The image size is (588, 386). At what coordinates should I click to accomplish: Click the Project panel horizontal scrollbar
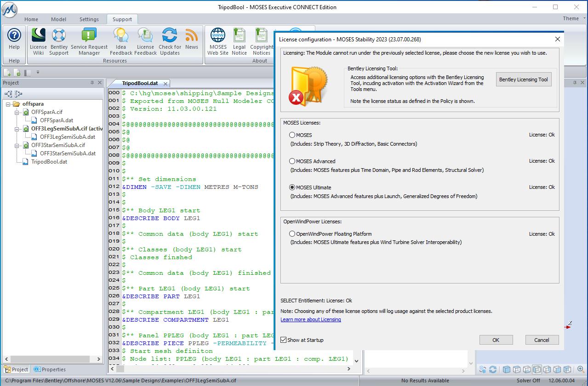click(x=51, y=359)
